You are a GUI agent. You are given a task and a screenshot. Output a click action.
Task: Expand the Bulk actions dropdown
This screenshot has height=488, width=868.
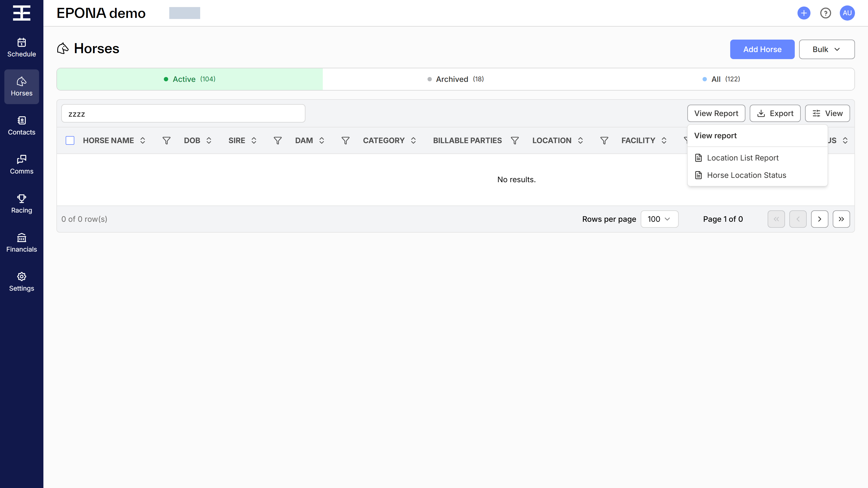click(826, 50)
